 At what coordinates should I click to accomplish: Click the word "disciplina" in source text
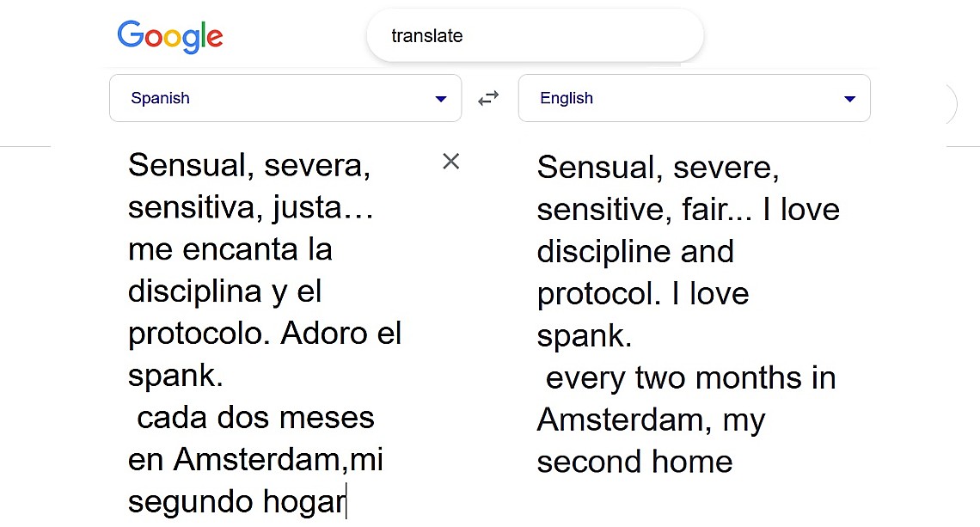(x=195, y=291)
